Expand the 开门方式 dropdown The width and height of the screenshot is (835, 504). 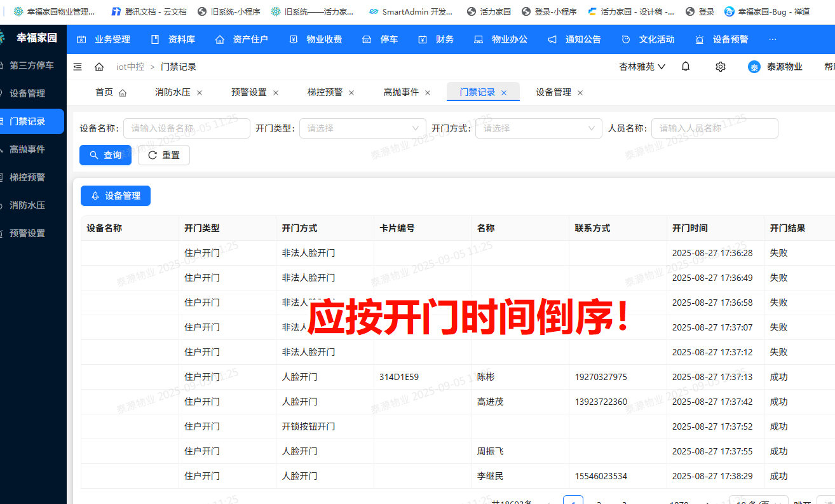click(538, 128)
